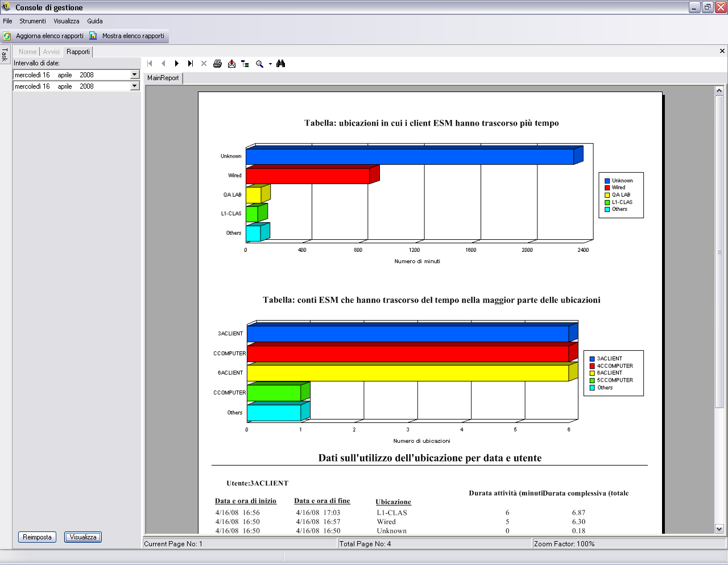The height and width of the screenshot is (565, 728).
Task: Click the zoom magnifier icon
Action: click(259, 64)
